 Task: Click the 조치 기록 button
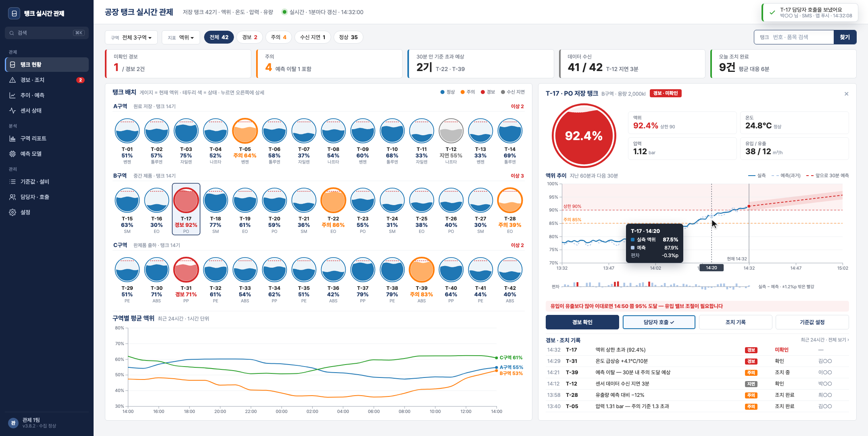(x=735, y=322)
